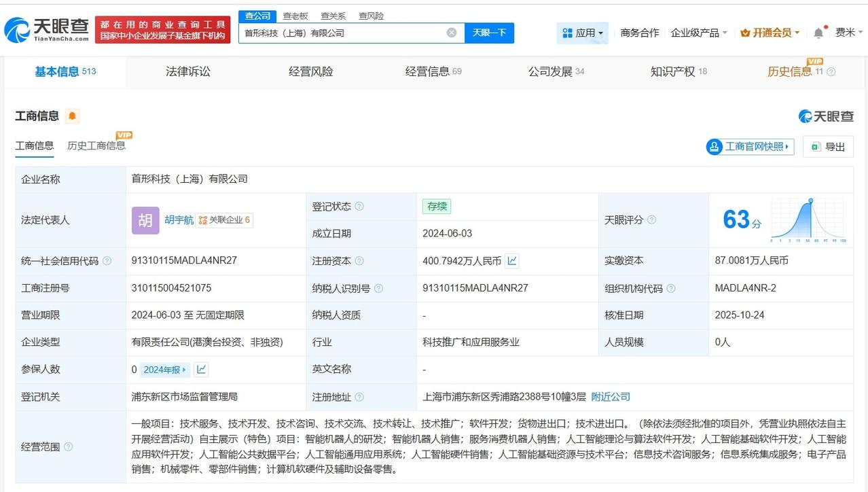Click the organization code MADLA4NR-2
Viewport: 868px width, 492px height.
pos(745,288)
